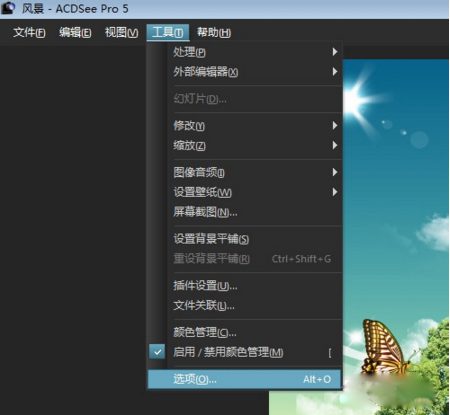Choose 选项 at the menu bottom
Viewport: 450px width, 415px height.
pyautogui.click(x=245, y=379)
